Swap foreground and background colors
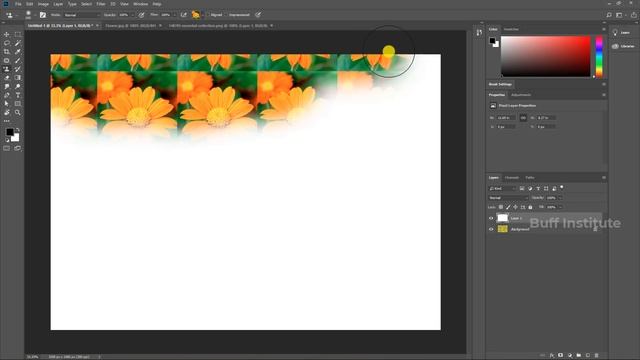The height and width of the screenshot is (360, 640). [x=18, y=130]
